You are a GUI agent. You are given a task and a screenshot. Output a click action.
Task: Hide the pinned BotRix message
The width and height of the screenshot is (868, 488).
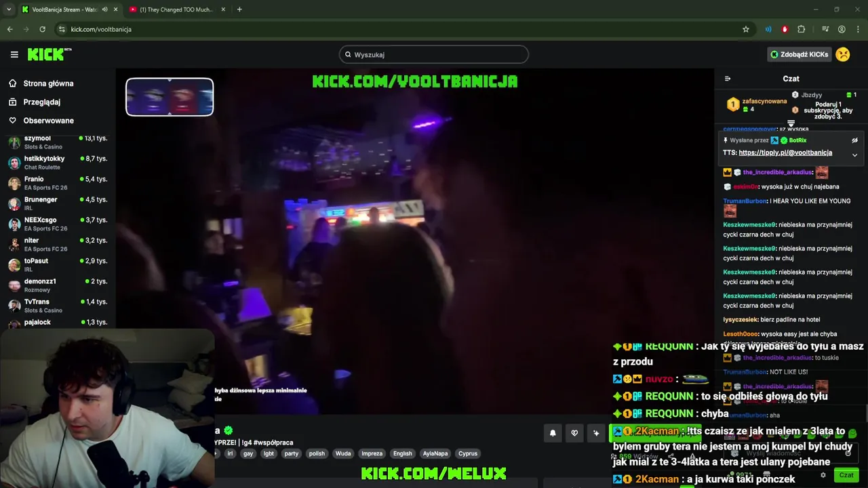click(x=854, y=140)
